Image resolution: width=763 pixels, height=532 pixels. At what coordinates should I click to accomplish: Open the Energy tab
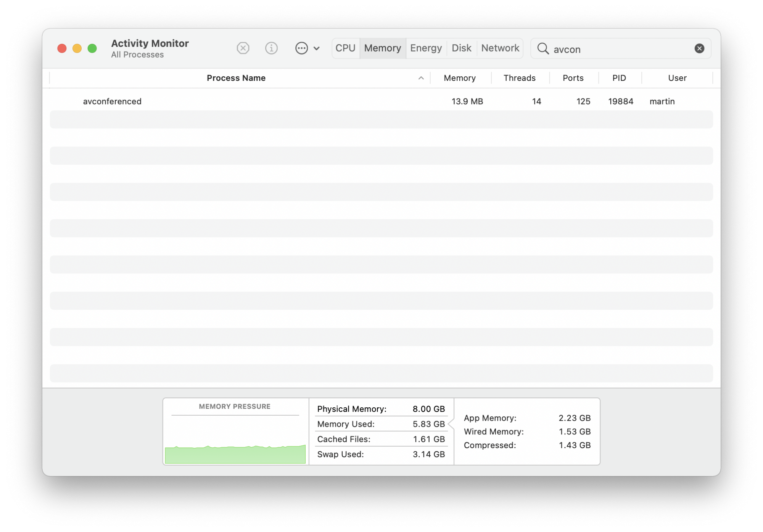tap(426, 48)
